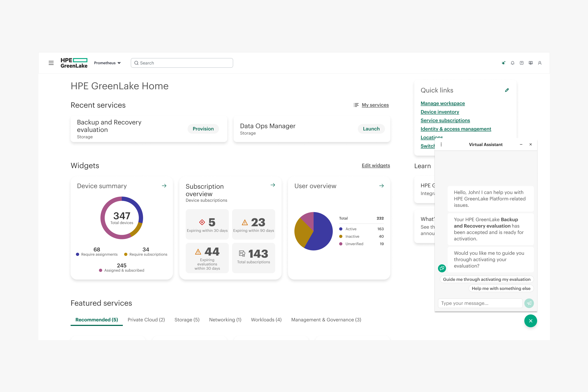The height and width of the screenshot is (392, 588).
Task: Click the HPE GreenLake logo
Action: 74,63
